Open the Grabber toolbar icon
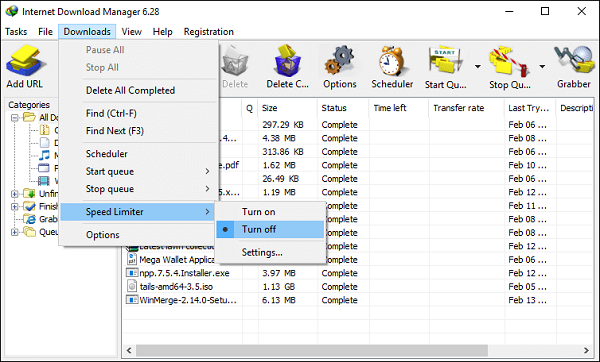This screenshot has width=600, height=362. [574, 60]
